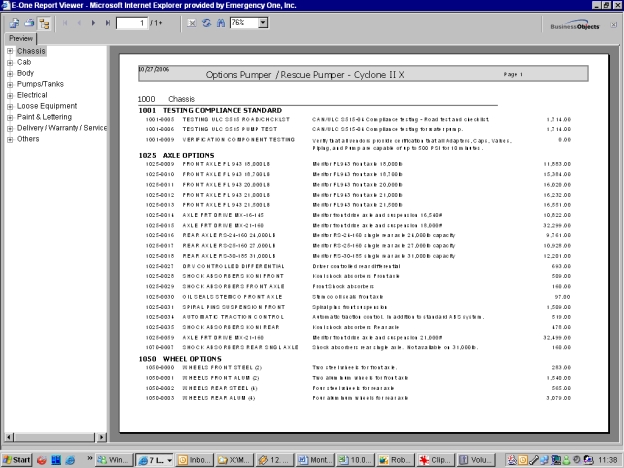
Task: Click the Export report icon
Action: 14,23
